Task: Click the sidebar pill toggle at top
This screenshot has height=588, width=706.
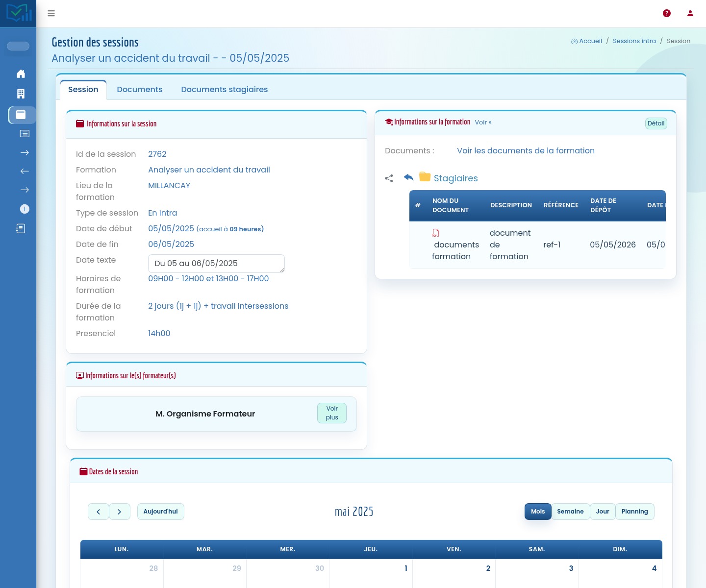Action: 18,46
